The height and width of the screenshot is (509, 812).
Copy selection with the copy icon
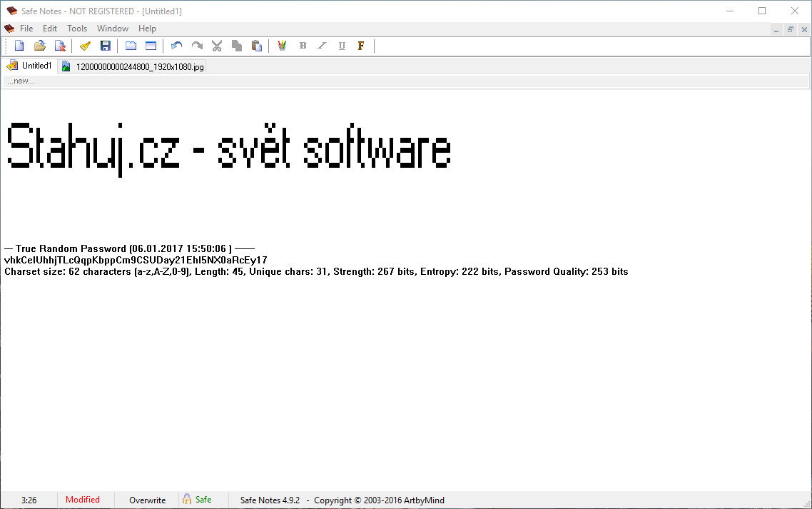[237, 46]
